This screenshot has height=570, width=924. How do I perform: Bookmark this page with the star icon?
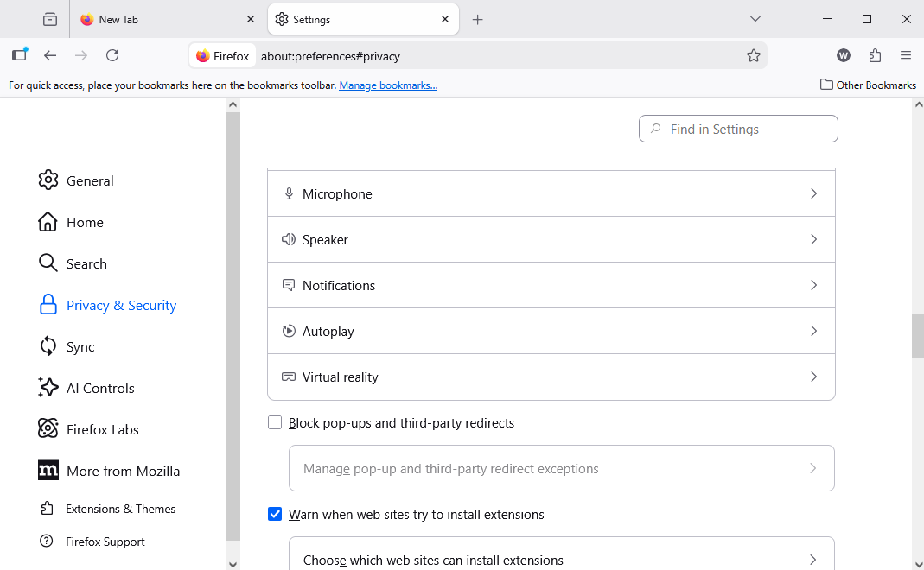coord(753,54)
